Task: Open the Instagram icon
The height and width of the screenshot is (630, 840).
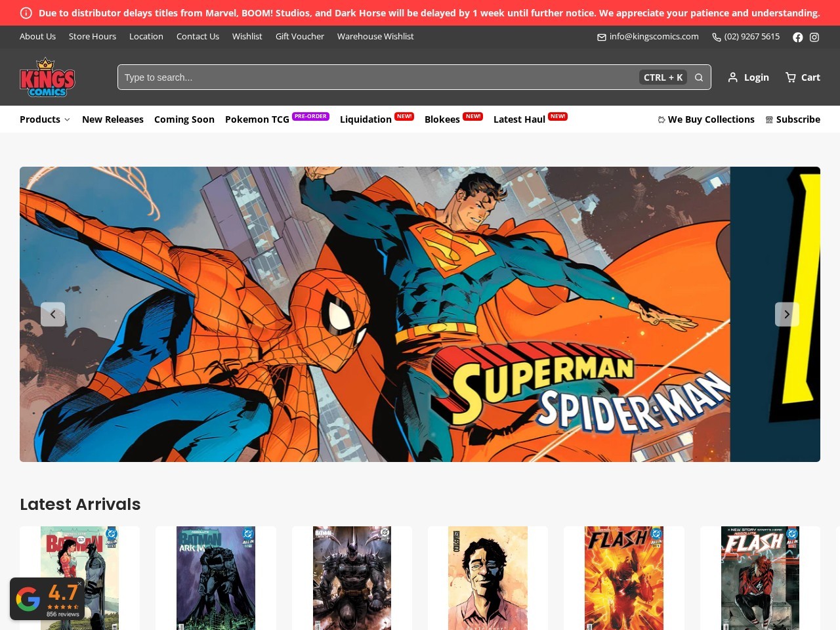Action: [x=814, y=37]
